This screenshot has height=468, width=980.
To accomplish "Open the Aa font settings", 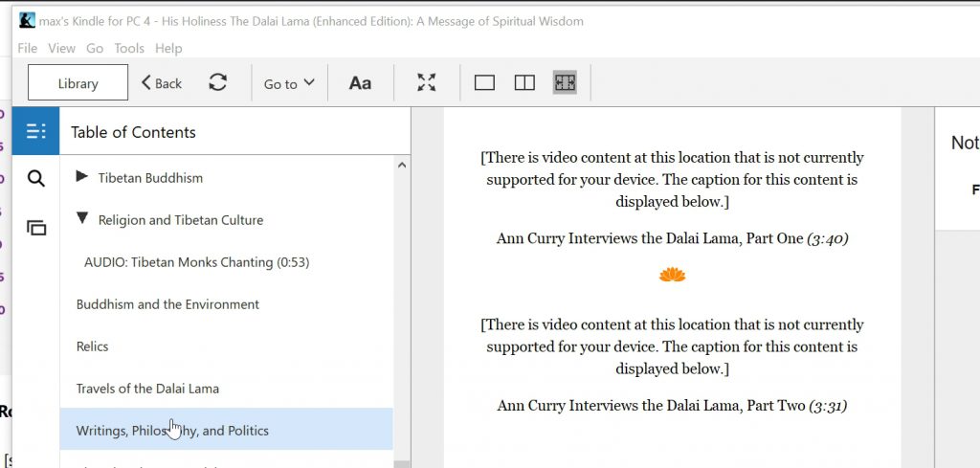I will [x=360, y=83].
